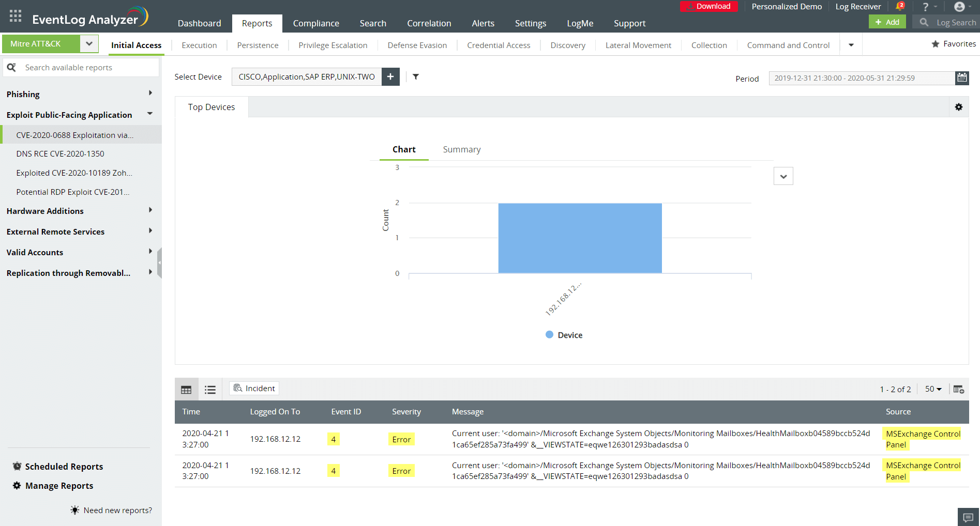Open the Support tab
The image size is (980, 526).
pos(629,23)
